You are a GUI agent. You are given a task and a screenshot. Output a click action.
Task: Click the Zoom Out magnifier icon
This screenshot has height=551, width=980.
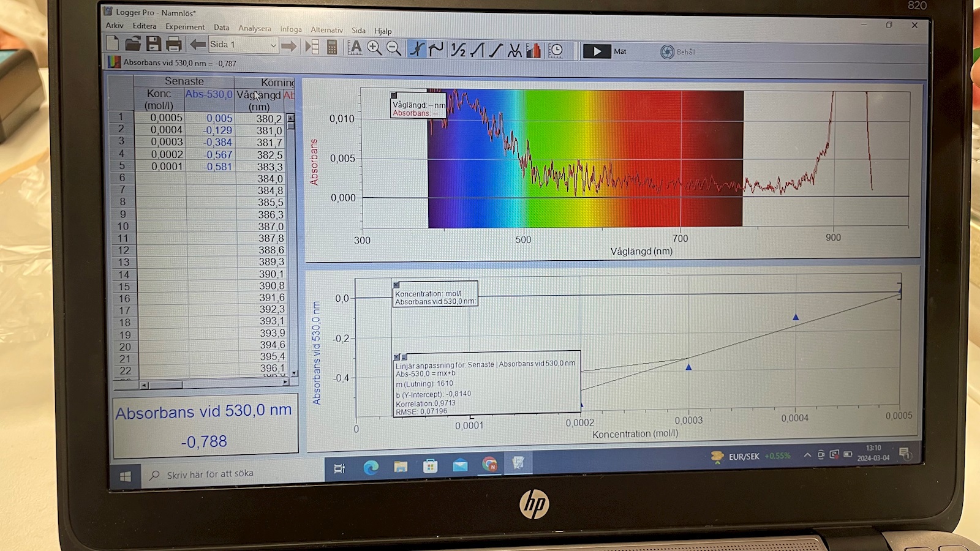394,48
